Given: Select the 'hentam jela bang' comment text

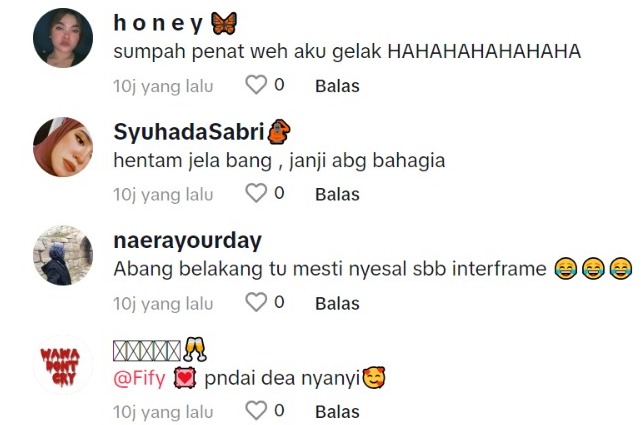Looking at the screenshot, I should 279,161.
